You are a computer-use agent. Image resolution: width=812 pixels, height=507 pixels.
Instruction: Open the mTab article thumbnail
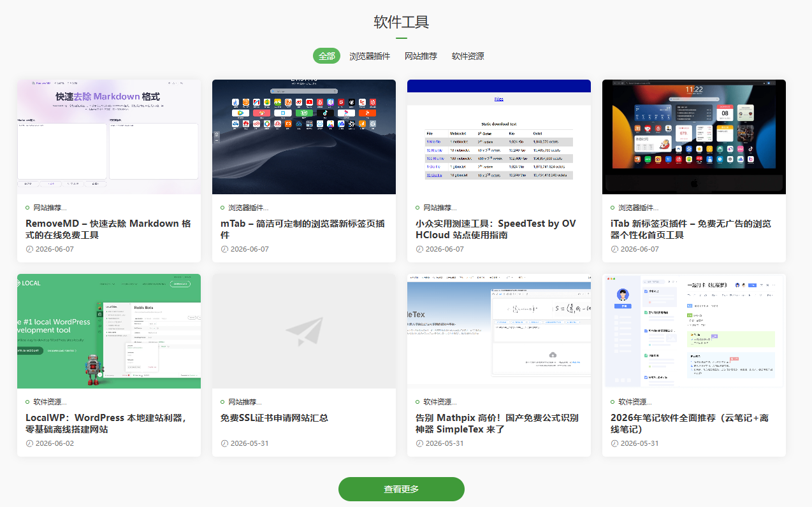coord(304,137)
